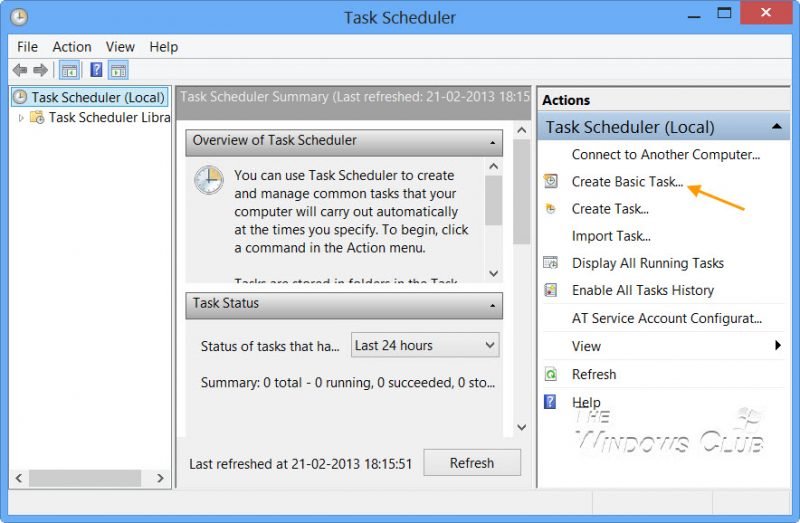
Task: Click the summary pane scrollbar up arrow
Action: (x=521, y=130)
